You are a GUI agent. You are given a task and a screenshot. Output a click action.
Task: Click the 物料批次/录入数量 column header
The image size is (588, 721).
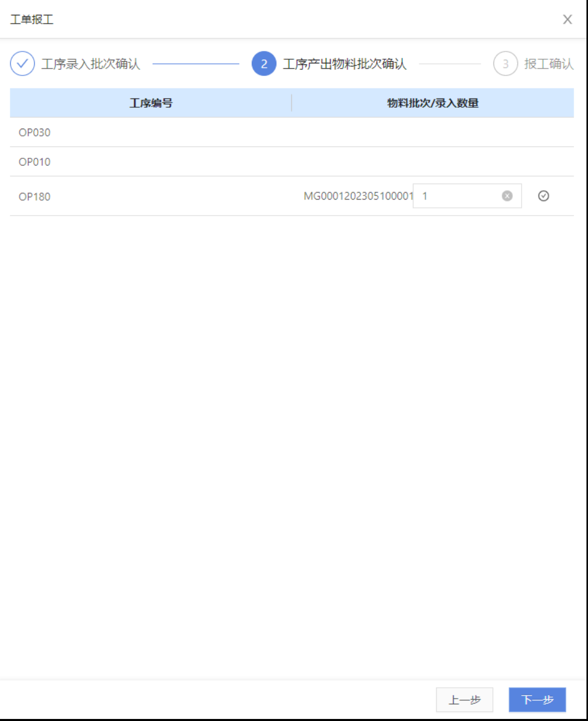433,103
